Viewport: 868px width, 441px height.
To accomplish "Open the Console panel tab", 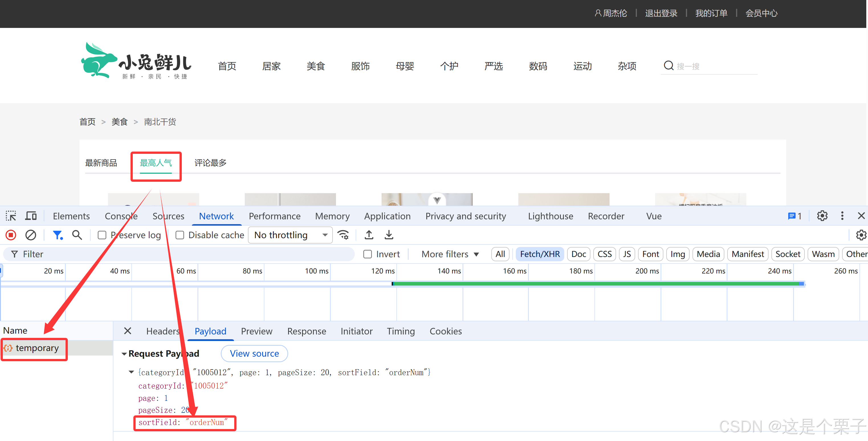I will [121, 216].
